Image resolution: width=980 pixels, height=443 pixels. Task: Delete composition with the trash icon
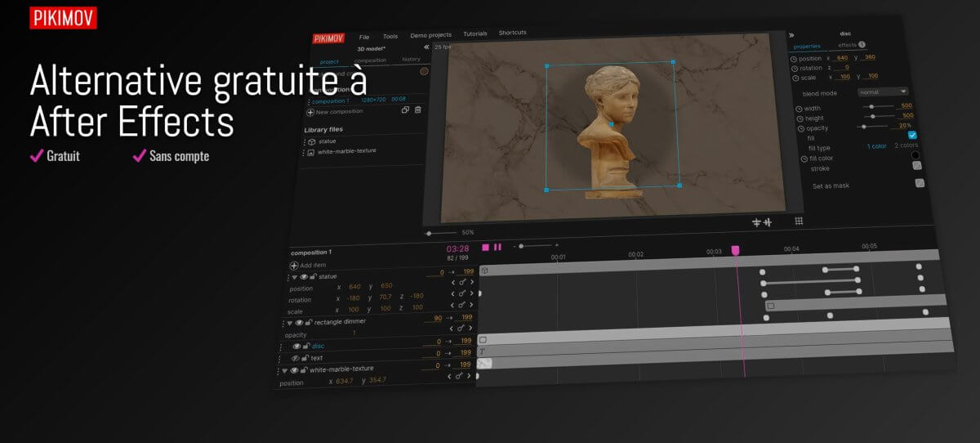tap(418, 110)
